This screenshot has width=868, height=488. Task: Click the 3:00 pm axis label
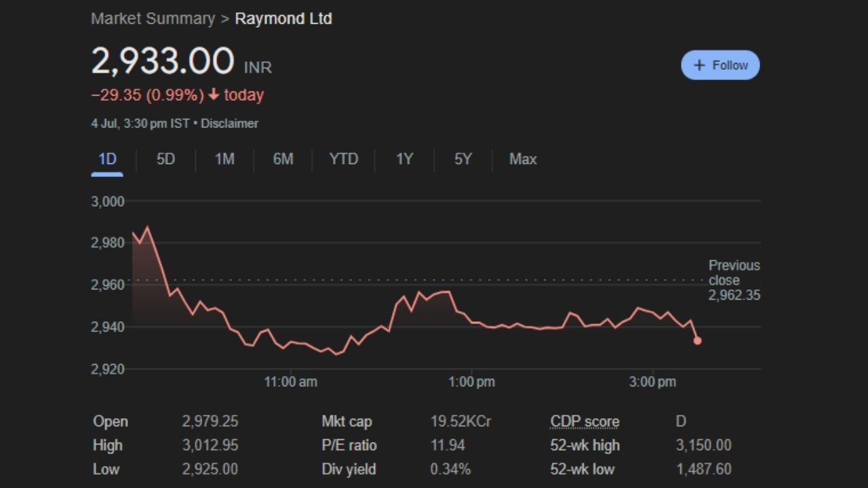[652, 382]
